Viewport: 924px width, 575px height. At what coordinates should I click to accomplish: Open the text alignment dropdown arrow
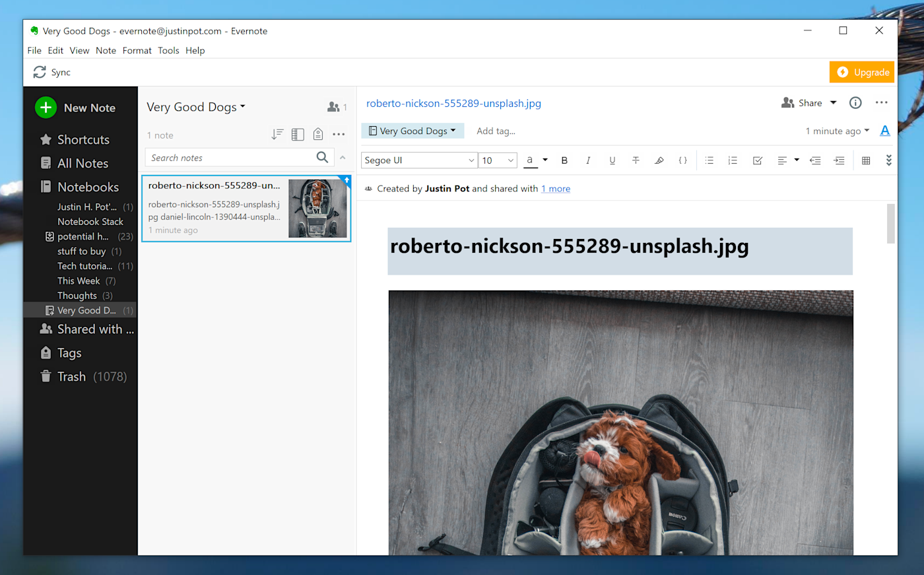(797, 160)
